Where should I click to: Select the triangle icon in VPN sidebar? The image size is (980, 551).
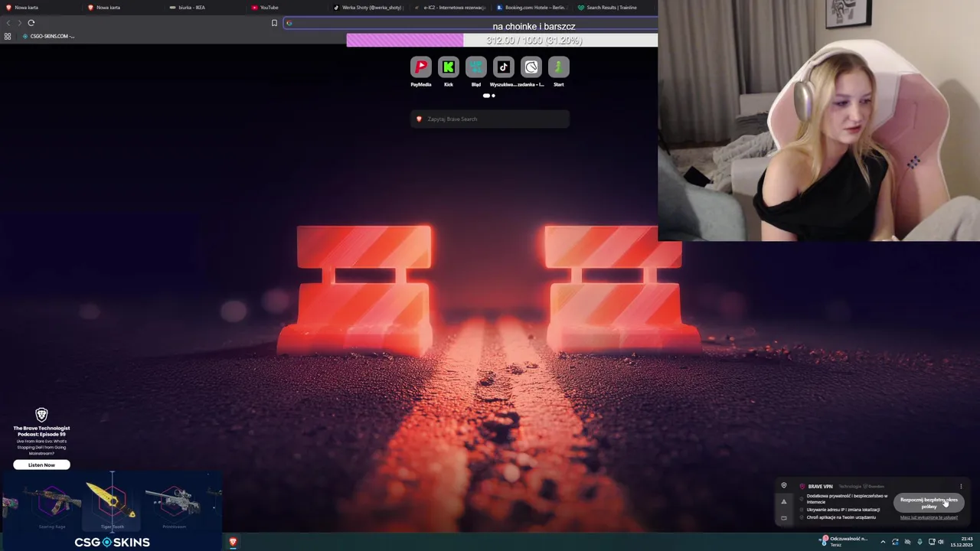tap(783, 502)
